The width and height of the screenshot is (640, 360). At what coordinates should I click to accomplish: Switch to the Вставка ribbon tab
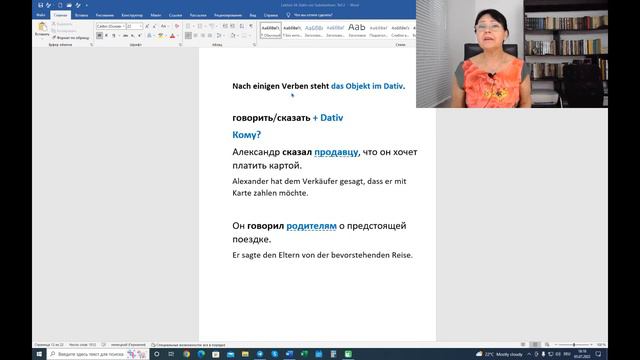tap(81, 15)
